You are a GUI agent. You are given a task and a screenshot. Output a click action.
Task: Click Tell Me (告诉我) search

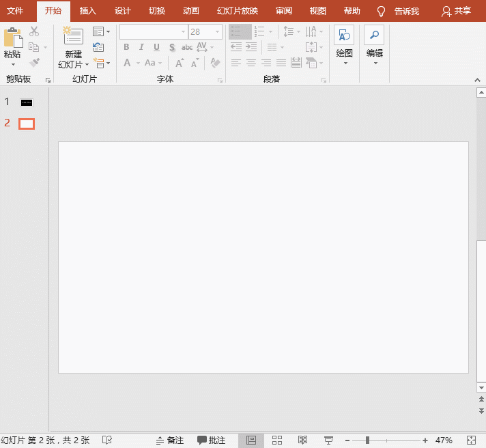[x=398, y=11]
